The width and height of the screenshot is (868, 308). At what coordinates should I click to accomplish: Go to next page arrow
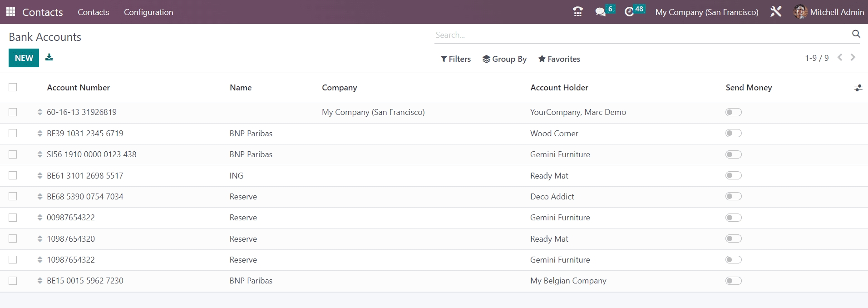pyautogui.click(x=853, y=57)
